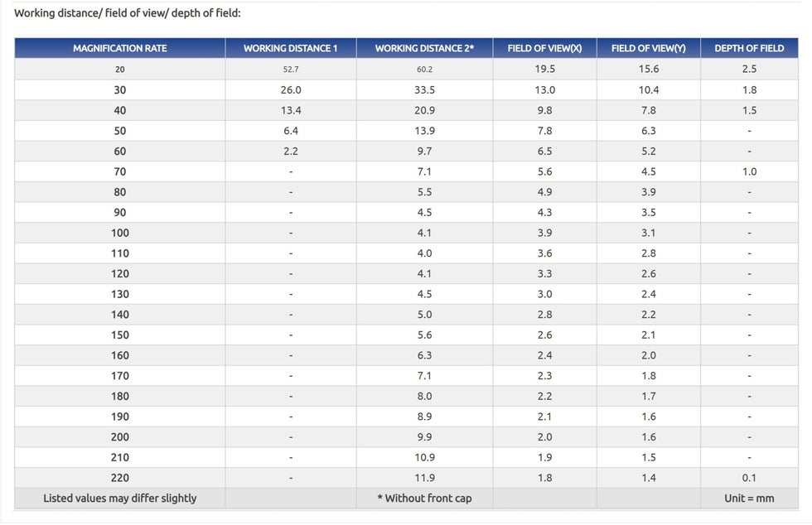Click the Depth of Field column header
The image size is (812, 525).
pos(749,48)
